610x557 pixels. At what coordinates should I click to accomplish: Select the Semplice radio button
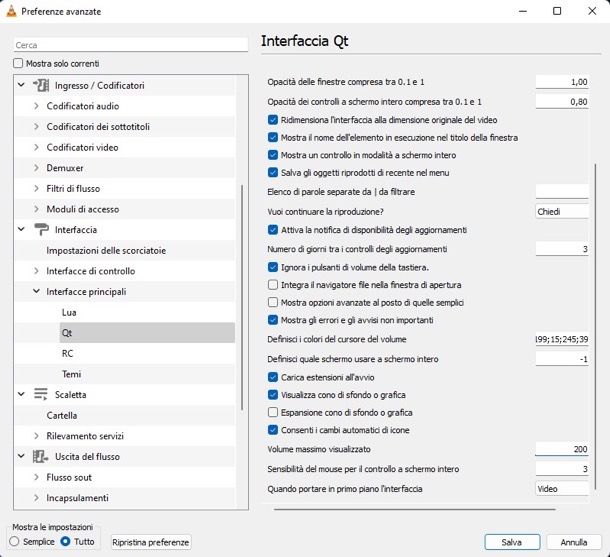(x=14, y=541)
